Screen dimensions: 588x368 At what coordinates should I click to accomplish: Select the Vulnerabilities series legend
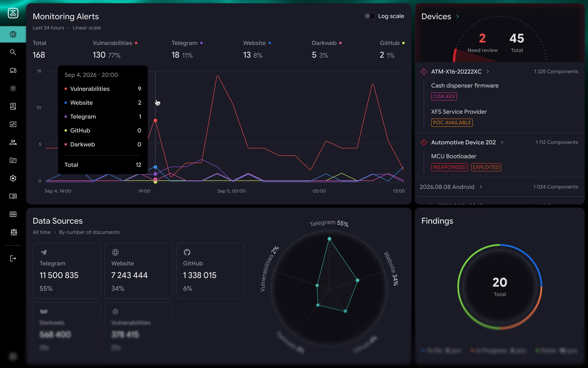(115, 43)
